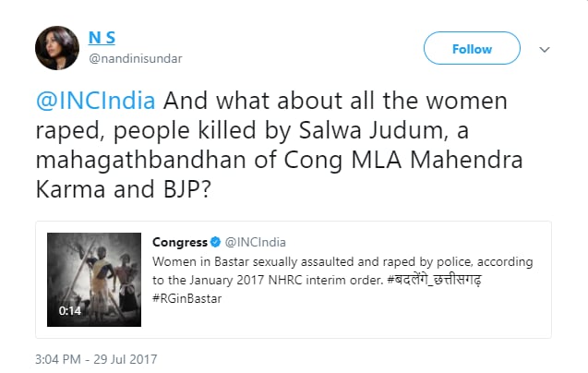Screen dimensions: 588x373
Task: Play the quoted Congress video thumbnail
Action: click(x=95, y=278)
